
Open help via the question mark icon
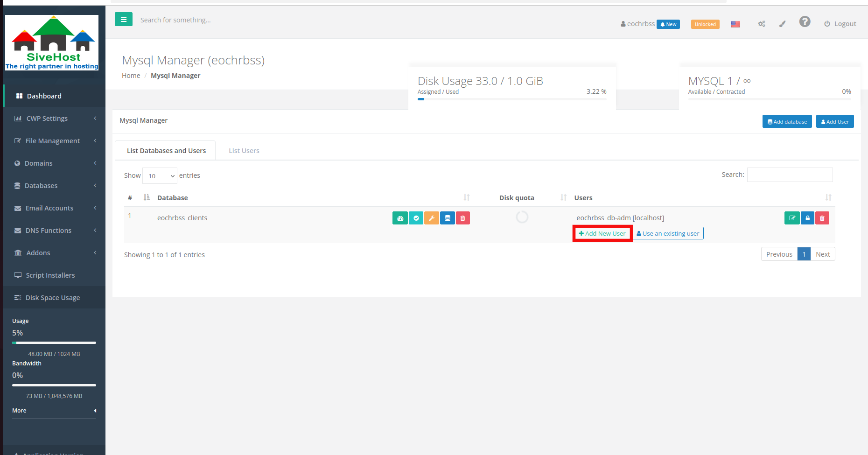click(805, 21)
